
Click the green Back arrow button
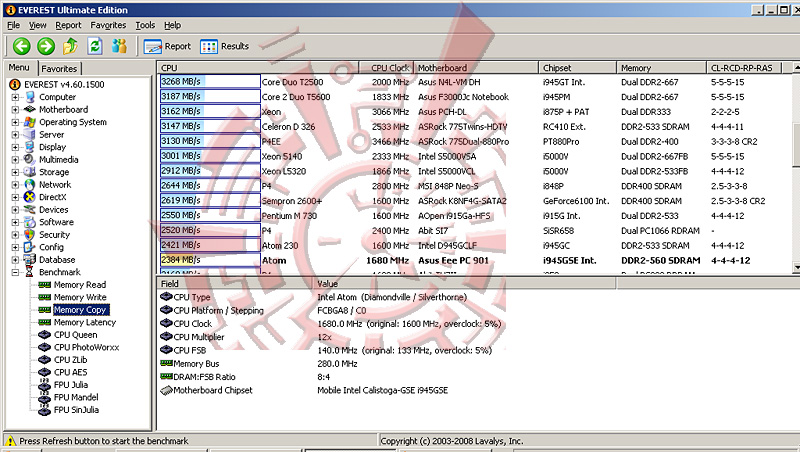[x=21, y=46]
